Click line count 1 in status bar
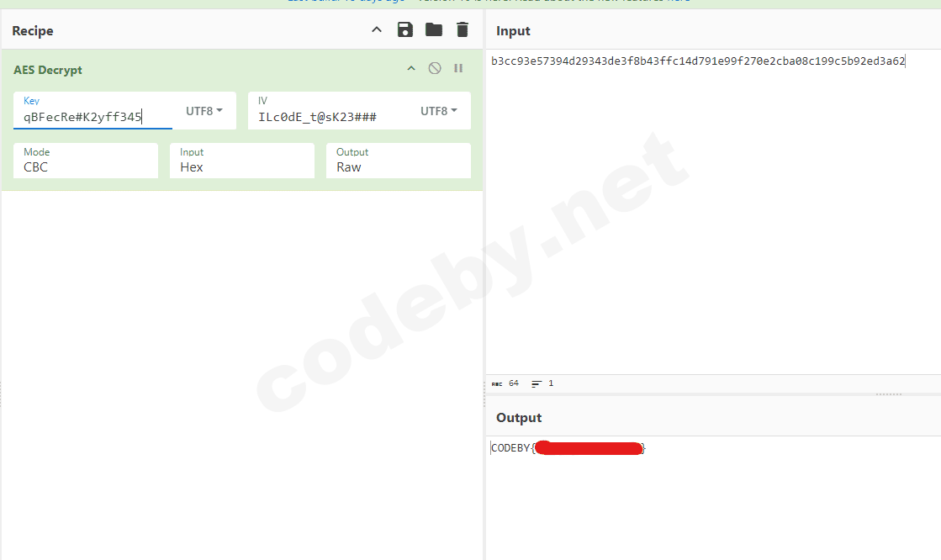The image size is (941, 560). click(x=551, y=383)
